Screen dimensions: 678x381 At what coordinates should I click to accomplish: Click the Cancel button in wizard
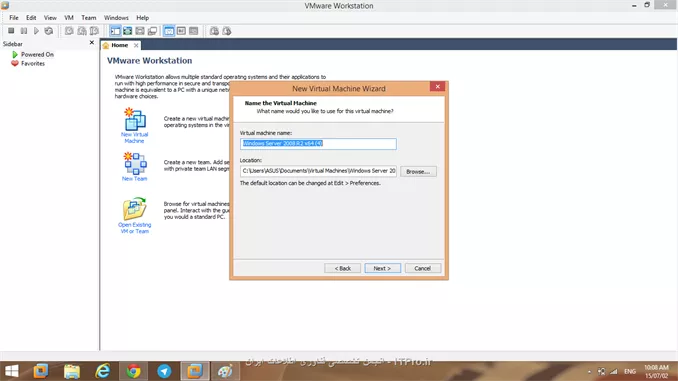pyautogui.click(x=422, y=269)
